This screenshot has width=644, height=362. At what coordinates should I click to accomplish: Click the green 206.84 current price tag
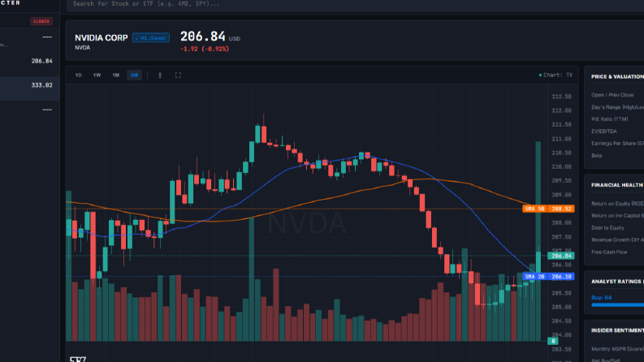[x=561, y=256]
